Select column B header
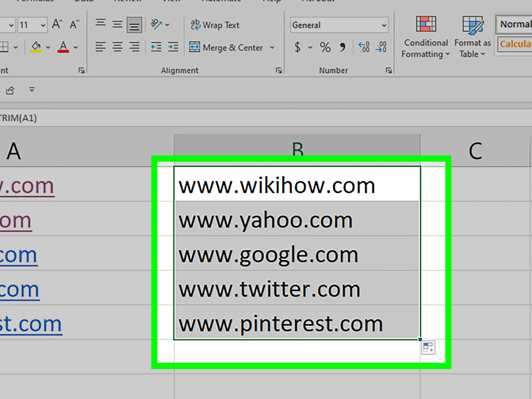Viewport: 532px width, 399px height. (297, 150)
